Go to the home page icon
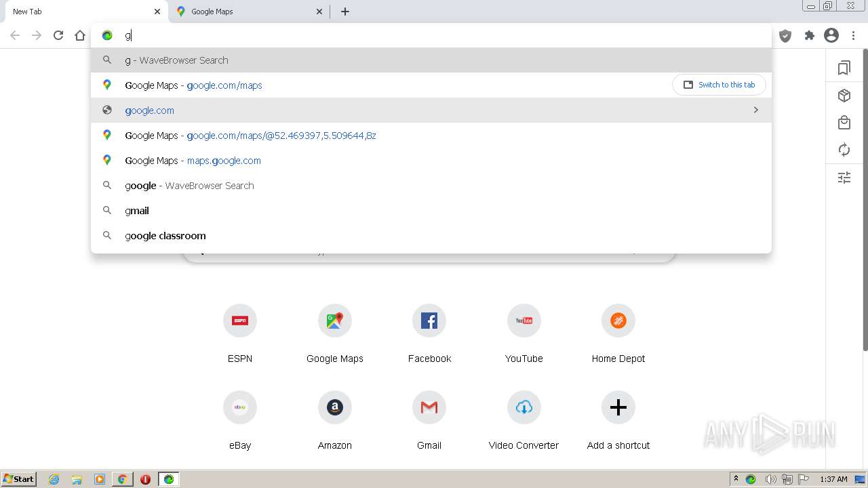The image size is (868, 488). click(x=80, y=35)
